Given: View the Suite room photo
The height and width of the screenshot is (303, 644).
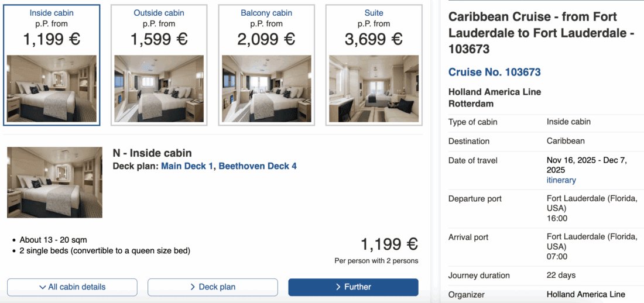Looking at the screenshot, I should [x=374, y=88].
